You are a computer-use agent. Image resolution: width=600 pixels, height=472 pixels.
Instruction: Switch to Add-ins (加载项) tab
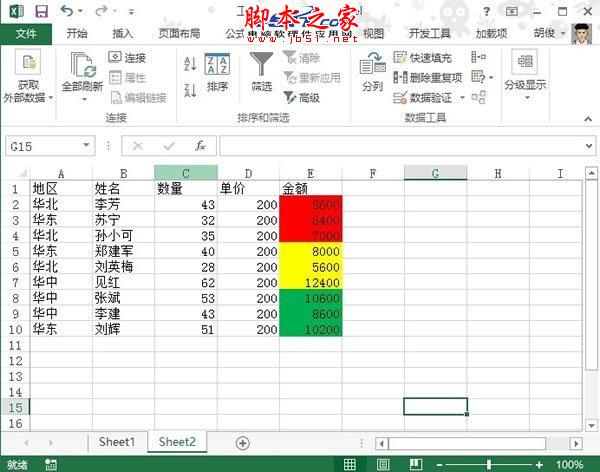click(x=491, y=34)
